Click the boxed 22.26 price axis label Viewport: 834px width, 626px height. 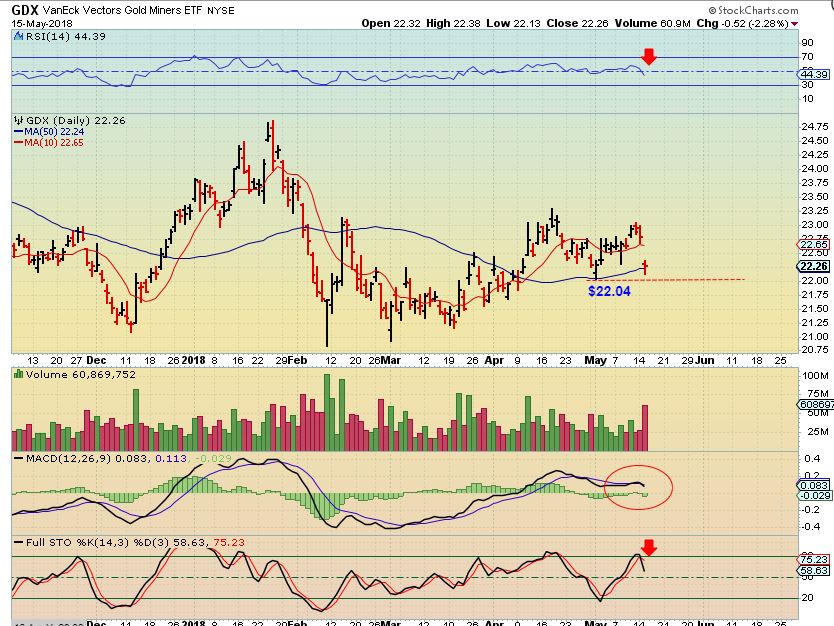(x=813, y=266)
